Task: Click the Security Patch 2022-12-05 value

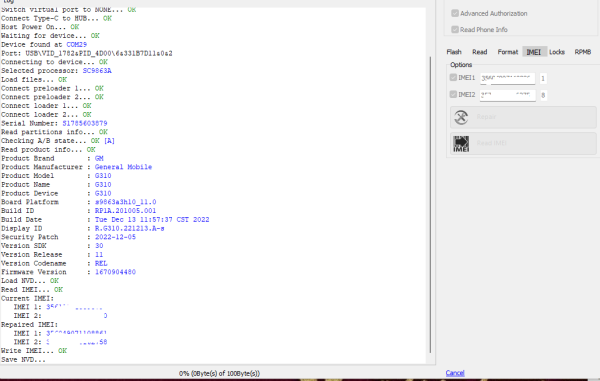Action: click(115, 237)
